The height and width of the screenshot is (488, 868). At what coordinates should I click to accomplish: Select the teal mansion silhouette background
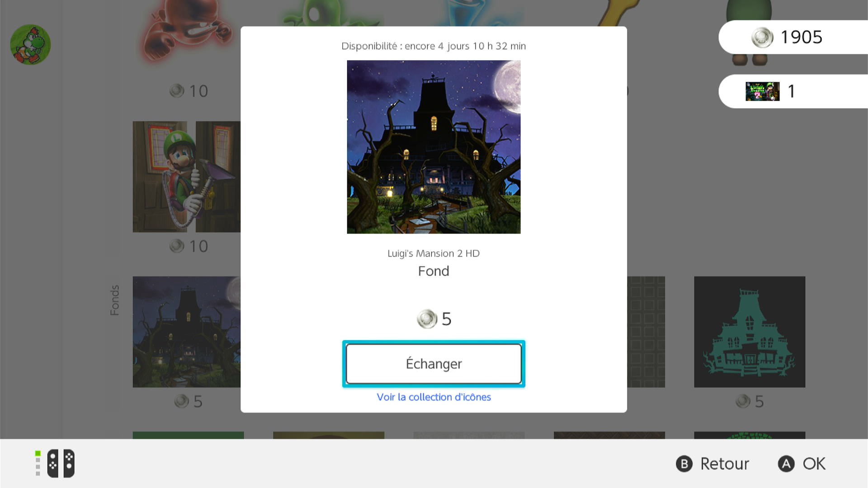pos(750,332)
